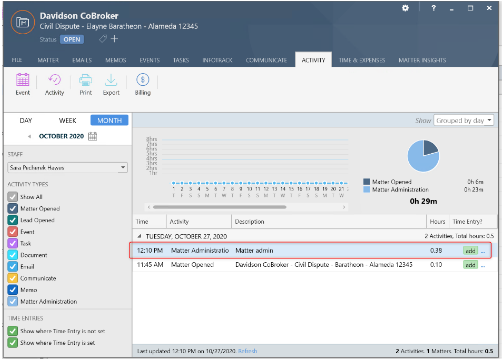Switch to the Memos tab
This screenshot has width=504, height=361.
click(x=116, y=60)
